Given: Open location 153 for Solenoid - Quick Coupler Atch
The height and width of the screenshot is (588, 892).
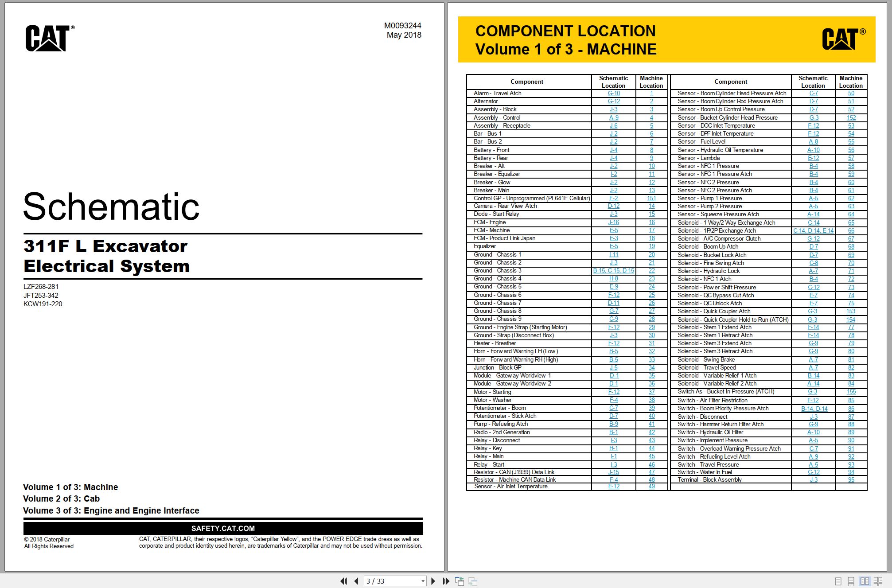Looking at the screenshot, I should [x=851, y=312].
